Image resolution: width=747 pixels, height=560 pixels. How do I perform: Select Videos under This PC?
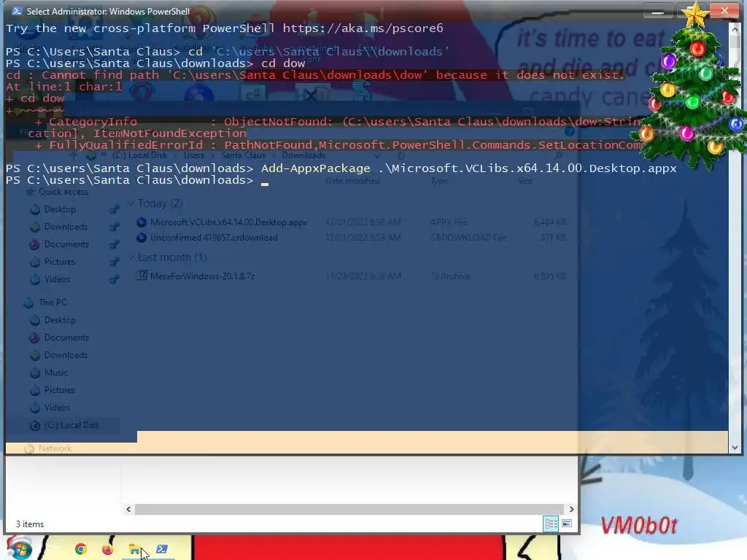click(57, 408)
